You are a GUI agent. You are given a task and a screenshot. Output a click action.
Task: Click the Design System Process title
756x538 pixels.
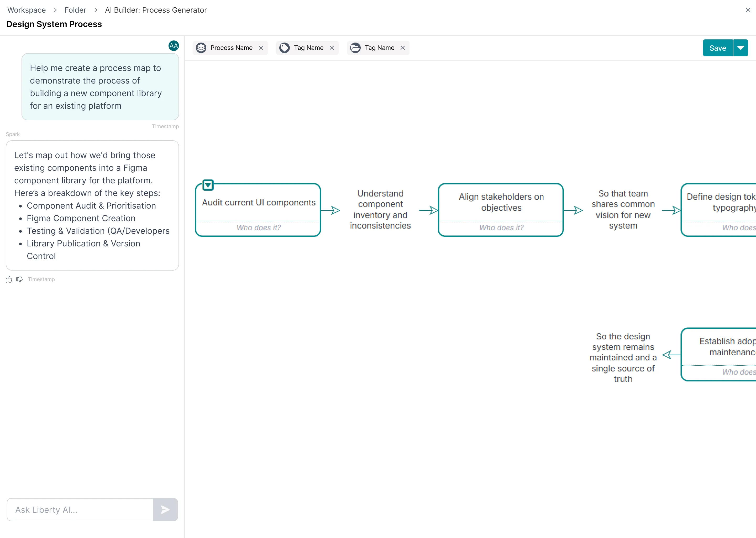tap(54, 24)
